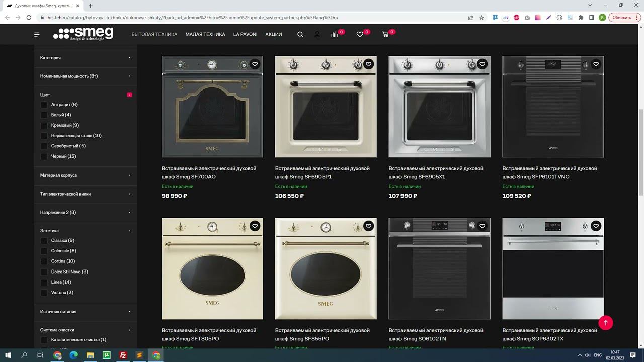Add Smeg SFT805PO to favorites heart
Viewport: 644px width, 362px height.
point(255,226)
